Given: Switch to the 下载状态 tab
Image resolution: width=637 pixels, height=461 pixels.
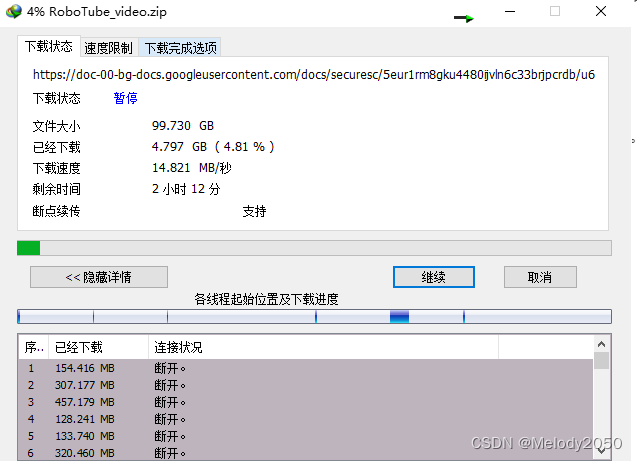Looking at the screenshot, I should [x=49, y=46].
